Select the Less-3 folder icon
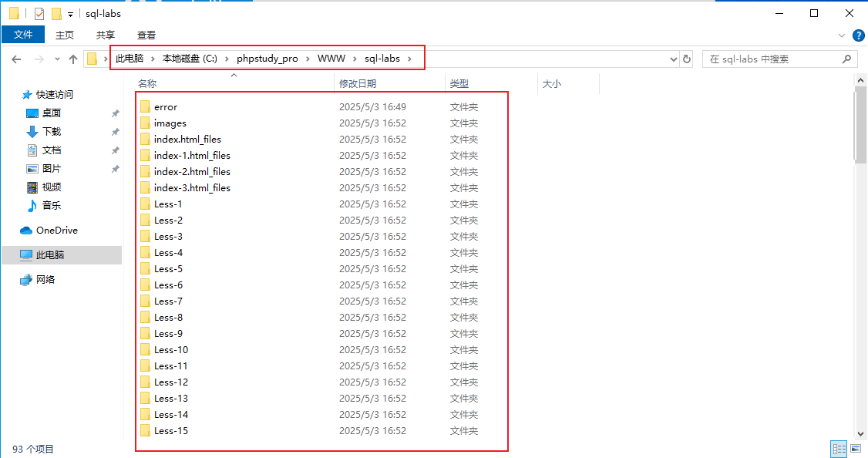 145,236
